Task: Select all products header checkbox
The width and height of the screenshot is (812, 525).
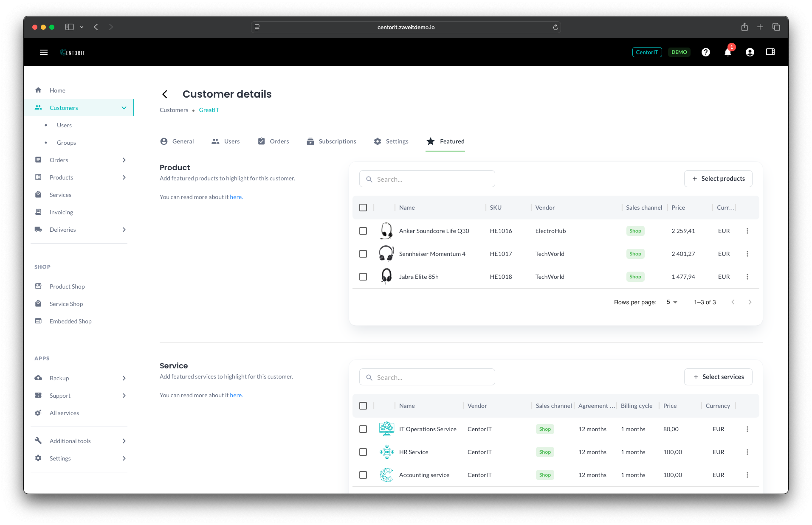Action: pyautogui.click(x=363, y=208)
